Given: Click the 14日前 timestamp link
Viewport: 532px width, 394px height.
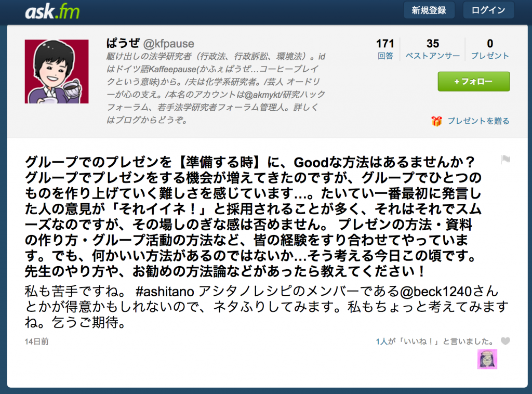Looking at the screenshot, I should [37, 342].
